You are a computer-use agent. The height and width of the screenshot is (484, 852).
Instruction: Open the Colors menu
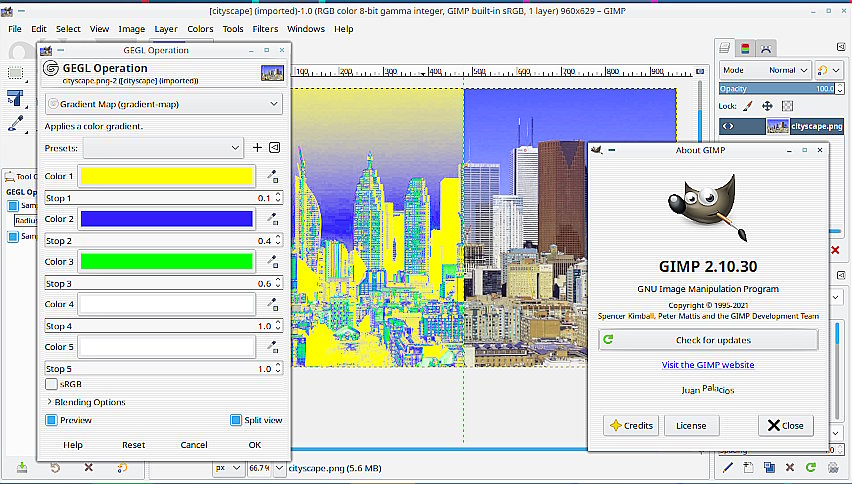point(200,29)
